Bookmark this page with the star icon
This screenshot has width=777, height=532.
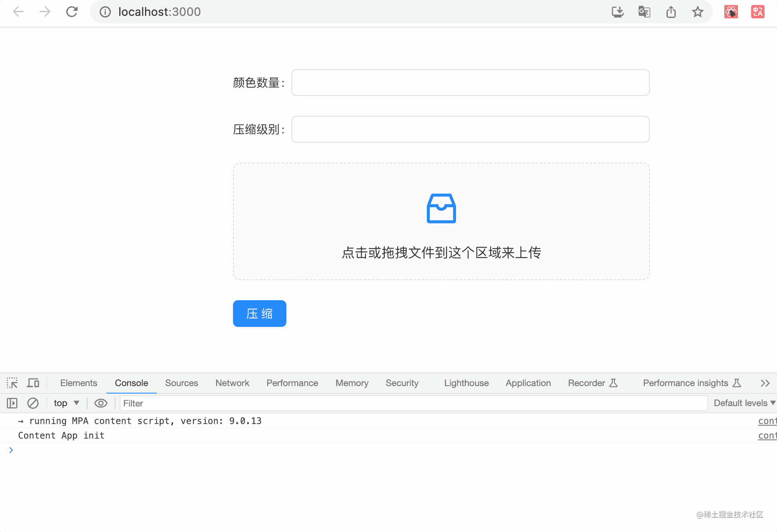[697, 12]
